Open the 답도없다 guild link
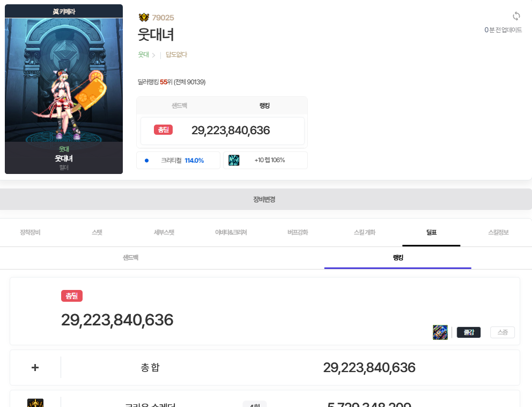Viewport: 532px width, 407px height. point(176,55)
